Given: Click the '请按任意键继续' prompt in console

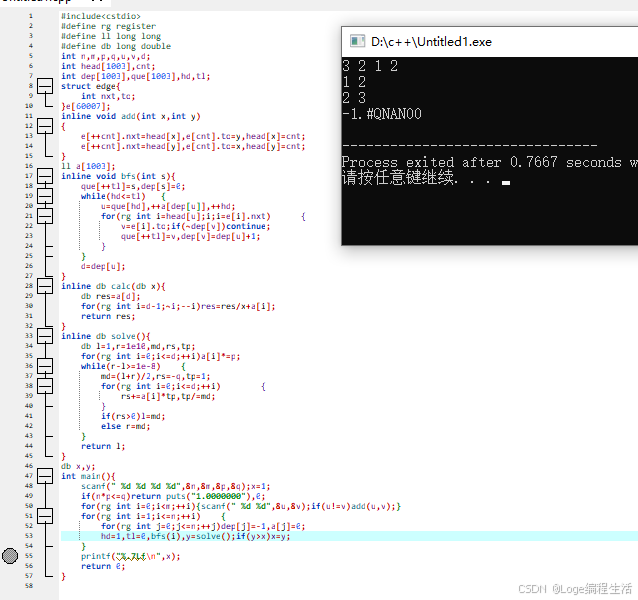Looking at the screenshot, I should [x=398, y=178].
